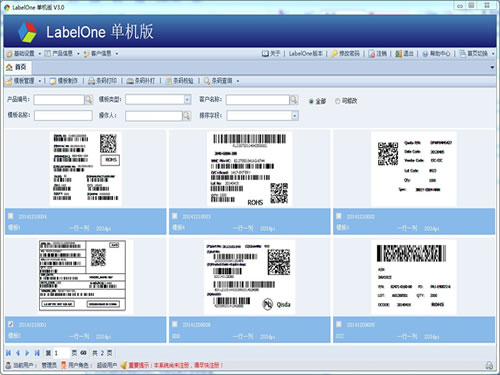Screen dimensions: 500x375
Task: Jump to last page arrow
Action: pyautogui.click(x=37, y=353)
